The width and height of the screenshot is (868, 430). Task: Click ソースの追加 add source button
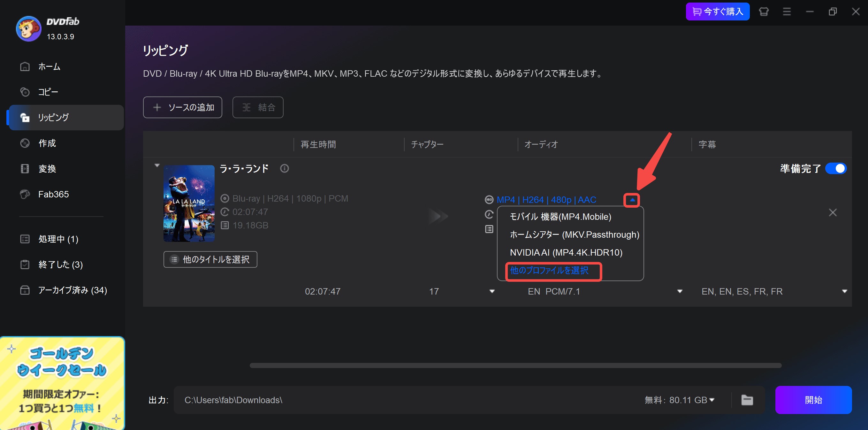(x=182, y=107)
